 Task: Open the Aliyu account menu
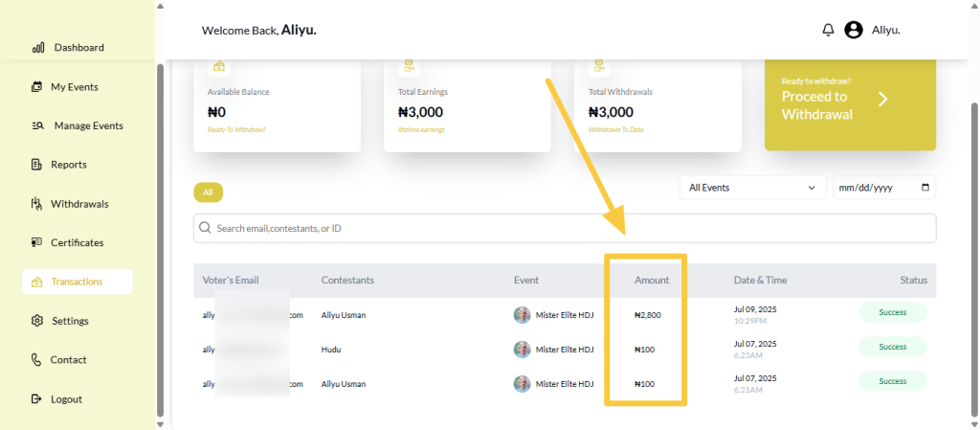885,30
